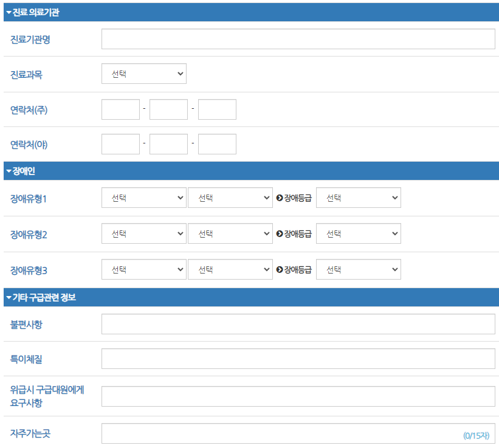Click the 불편사항 text field
Screen dimensions: 499x448
(298, 324)
